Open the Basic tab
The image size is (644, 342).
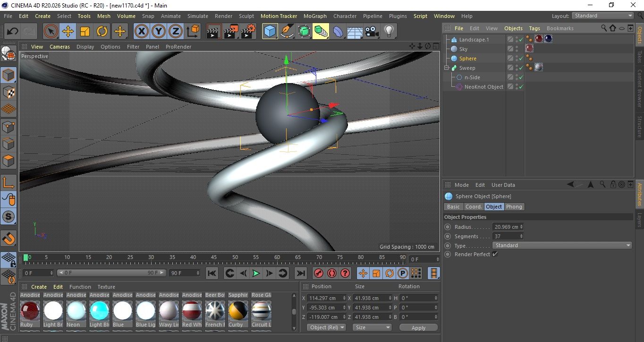point(453,207)
